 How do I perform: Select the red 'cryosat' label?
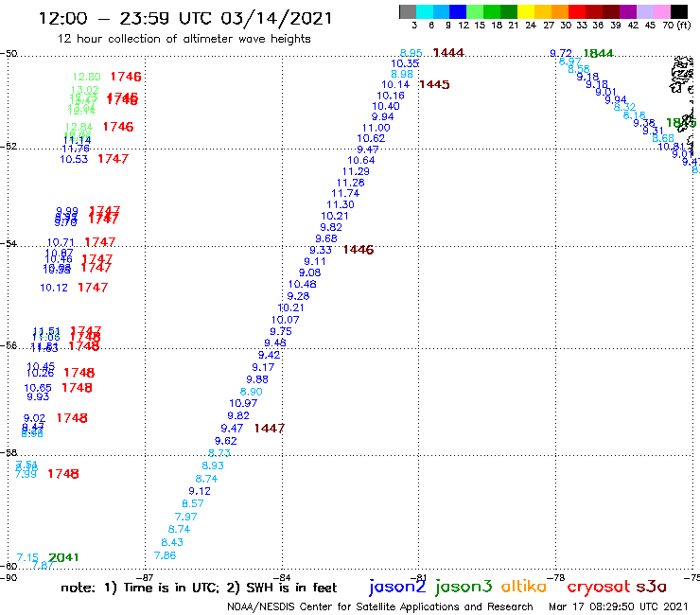(599, 587)
